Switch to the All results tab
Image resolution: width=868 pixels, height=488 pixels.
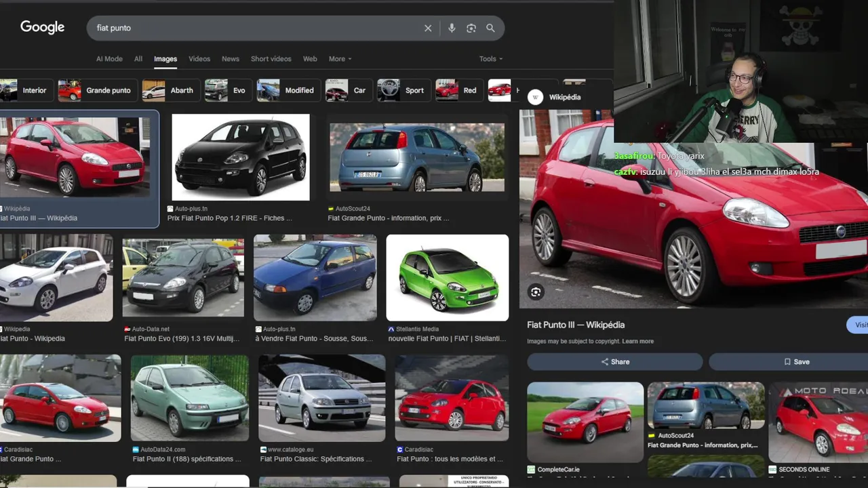click(x=138, y=59)
